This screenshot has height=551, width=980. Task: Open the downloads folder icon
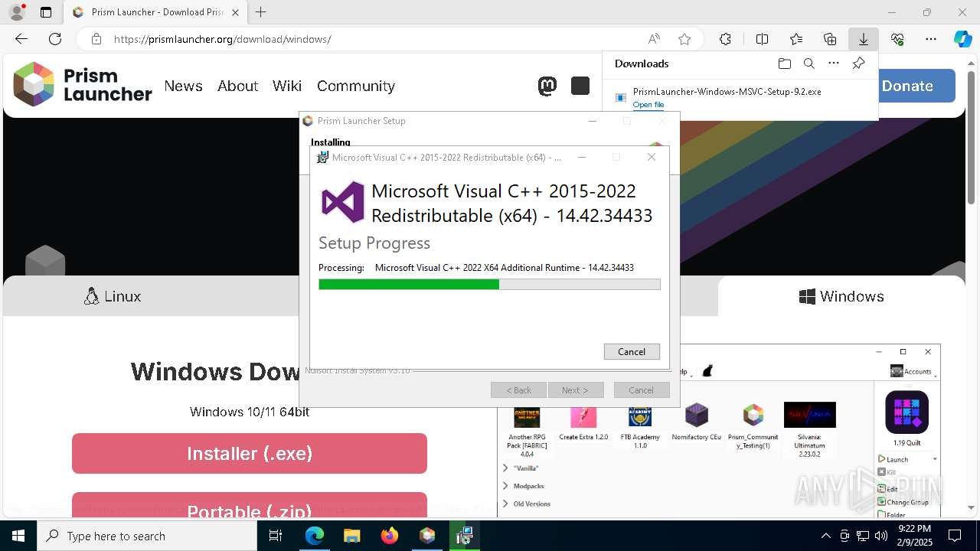[784, 64]
